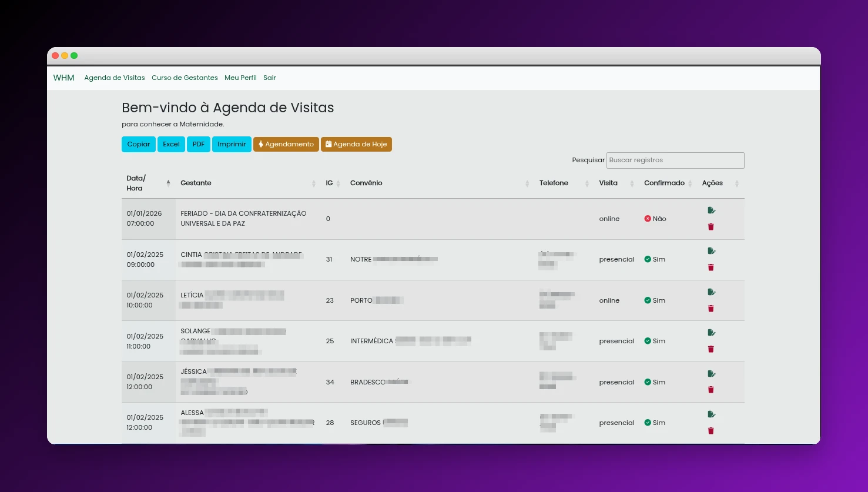Click the BRADESCO convênio cell
The image size is (868, 492).
[440, 382]
